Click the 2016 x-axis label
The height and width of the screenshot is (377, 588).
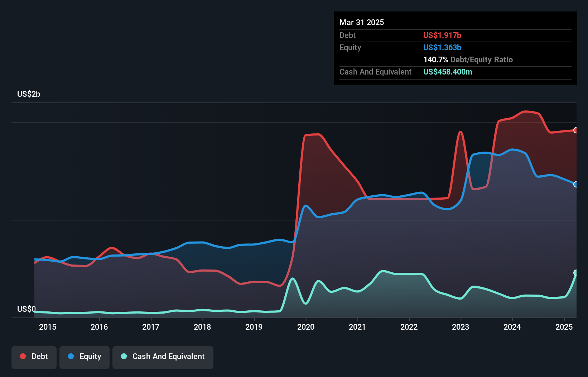pos(99,327)
